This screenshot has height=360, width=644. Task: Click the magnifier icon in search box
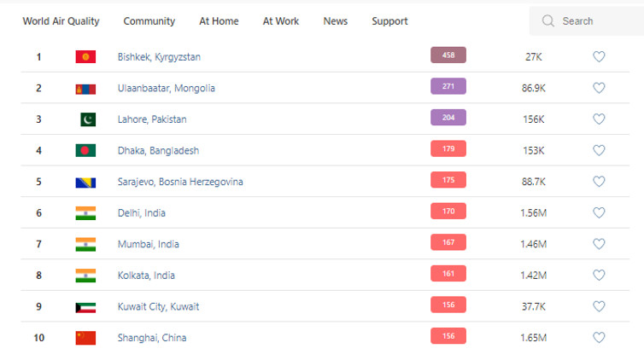point(547,21)
